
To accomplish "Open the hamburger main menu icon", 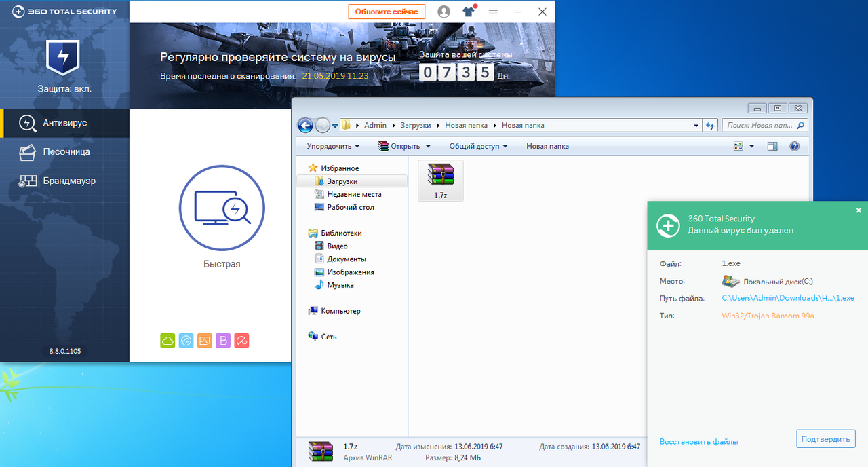I will click(493, 12).
